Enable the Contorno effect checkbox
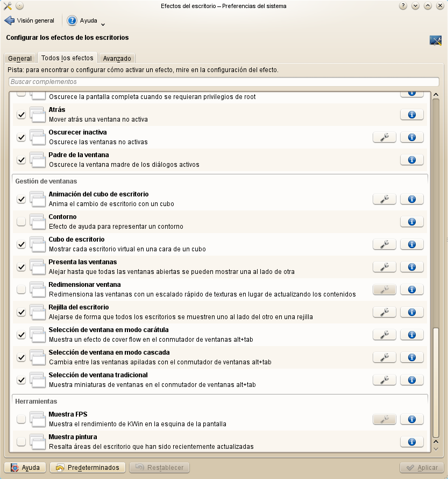 (21, 222)
